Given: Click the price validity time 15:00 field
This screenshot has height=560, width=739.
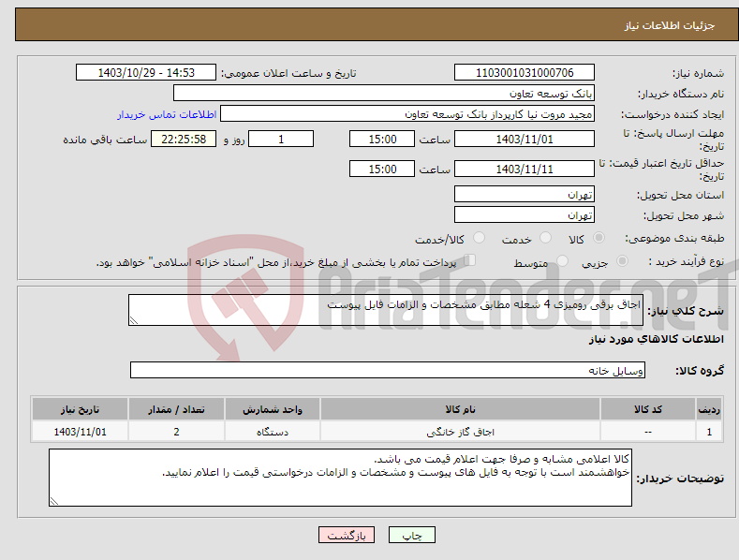Looking at the screenshot, I should point(382,169).
